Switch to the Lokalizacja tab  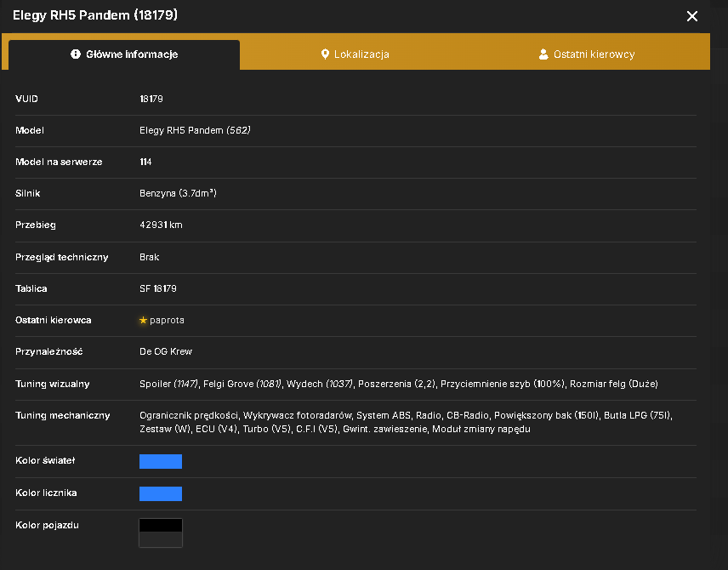pyautogui.click(x=355, y=54)
